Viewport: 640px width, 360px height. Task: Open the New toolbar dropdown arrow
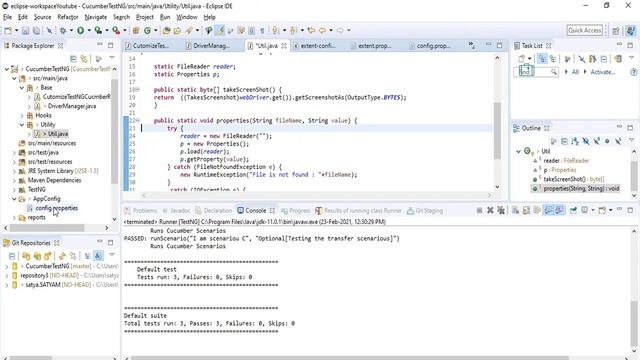tap(16, 31)
